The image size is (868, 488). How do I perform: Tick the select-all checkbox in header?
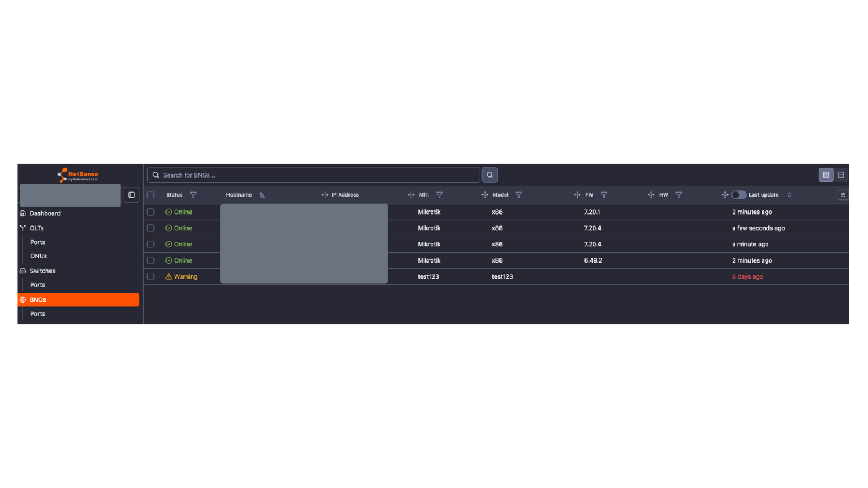tap(150, 195)
